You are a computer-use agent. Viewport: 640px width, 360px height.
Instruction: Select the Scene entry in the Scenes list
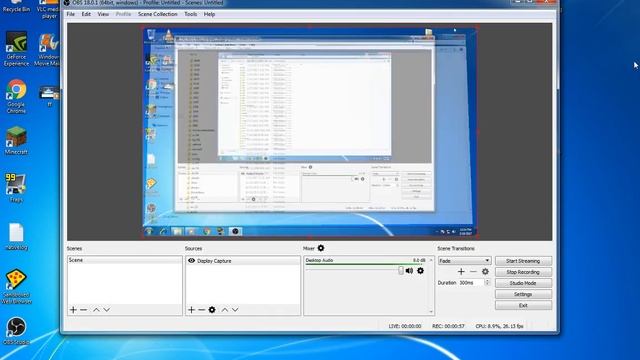tap(124, 260)
